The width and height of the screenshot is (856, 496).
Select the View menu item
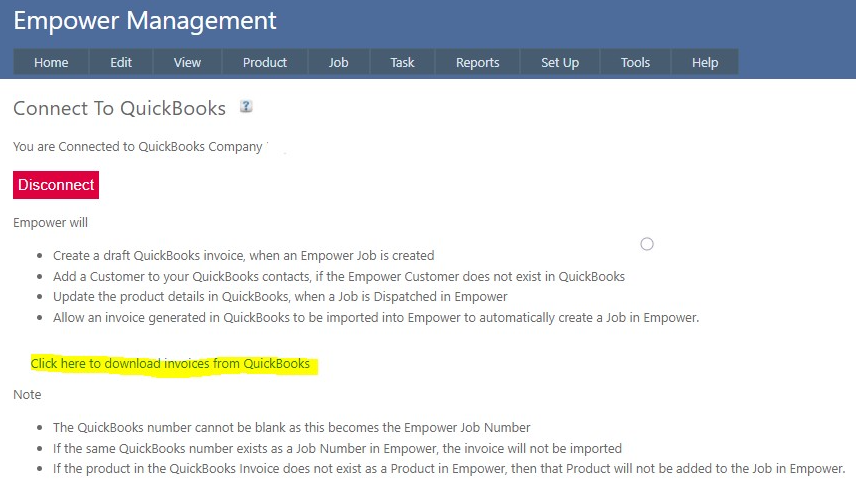pyautogui.click(x=187, y=62)
